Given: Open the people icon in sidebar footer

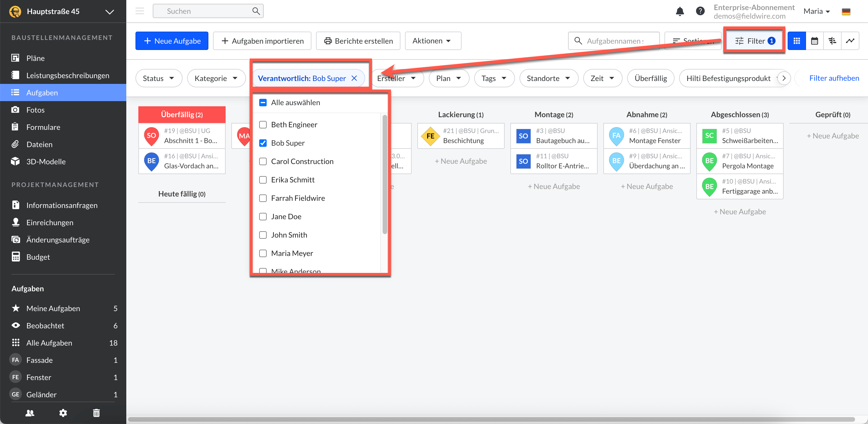Looking at the screenshot, I should [30, 413].
